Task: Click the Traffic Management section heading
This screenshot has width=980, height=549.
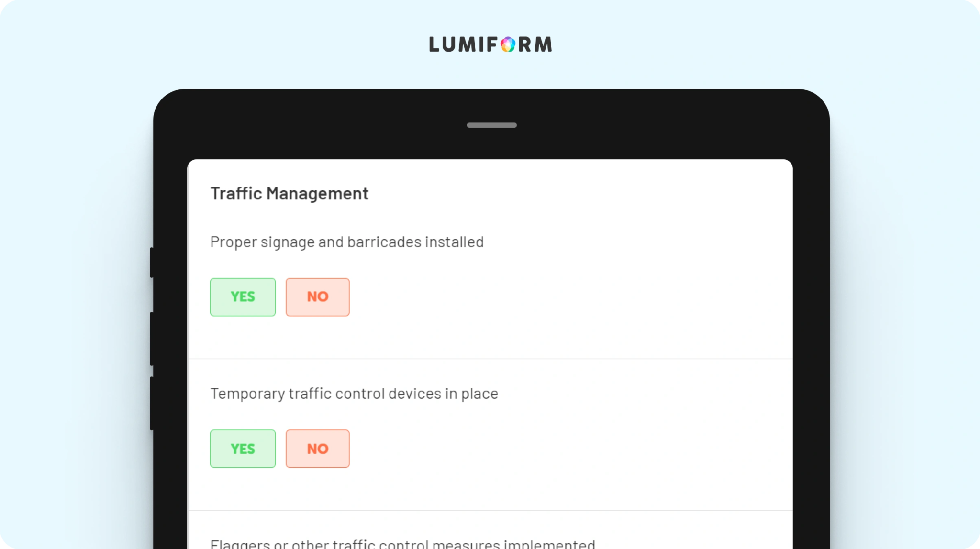Action: [x=290, y=194]
